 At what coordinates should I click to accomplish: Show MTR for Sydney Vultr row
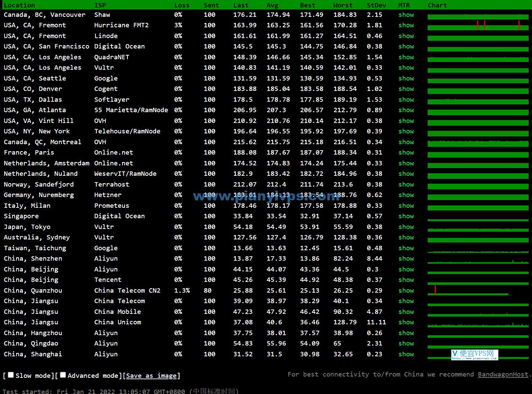[x=406, y=237]
